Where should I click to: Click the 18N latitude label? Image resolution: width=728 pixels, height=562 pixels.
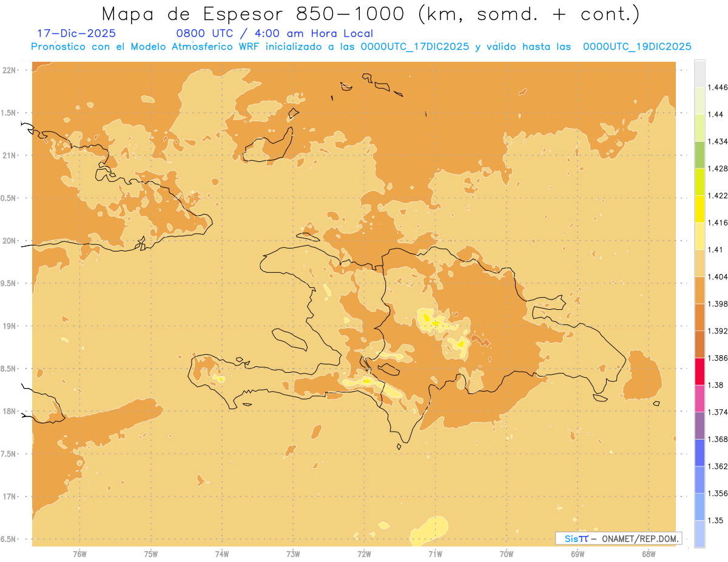click(x=10, y=411)
